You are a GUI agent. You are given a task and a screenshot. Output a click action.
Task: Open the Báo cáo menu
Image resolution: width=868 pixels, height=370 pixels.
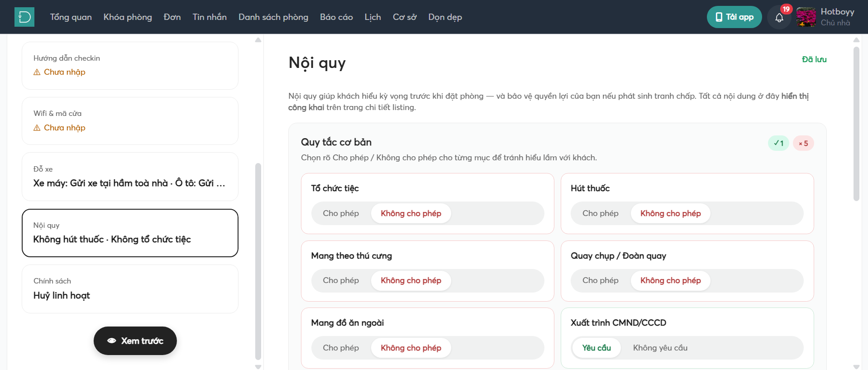click(x=336, y=17)
